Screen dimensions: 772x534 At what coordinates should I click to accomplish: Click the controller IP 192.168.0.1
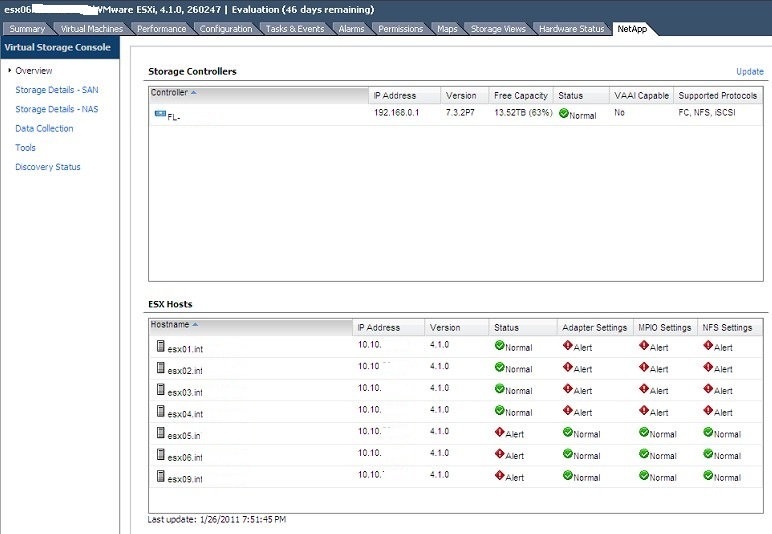tap(396, 113)
